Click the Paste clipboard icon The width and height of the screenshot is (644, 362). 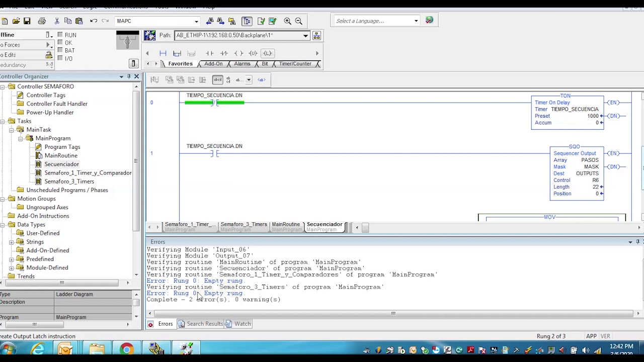79,21
